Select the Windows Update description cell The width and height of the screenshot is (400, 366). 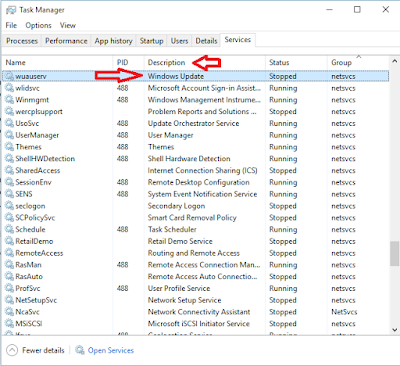(x=176, y=76)
